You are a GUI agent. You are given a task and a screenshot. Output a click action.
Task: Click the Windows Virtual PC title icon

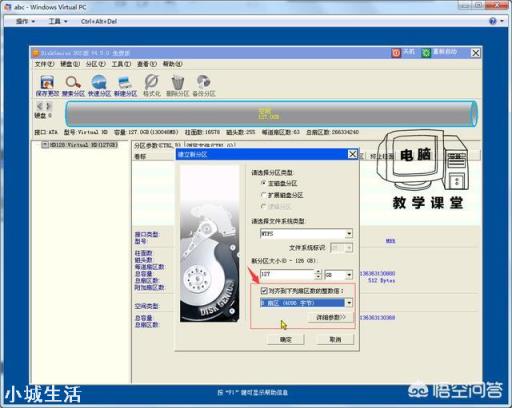pos(7,7)
